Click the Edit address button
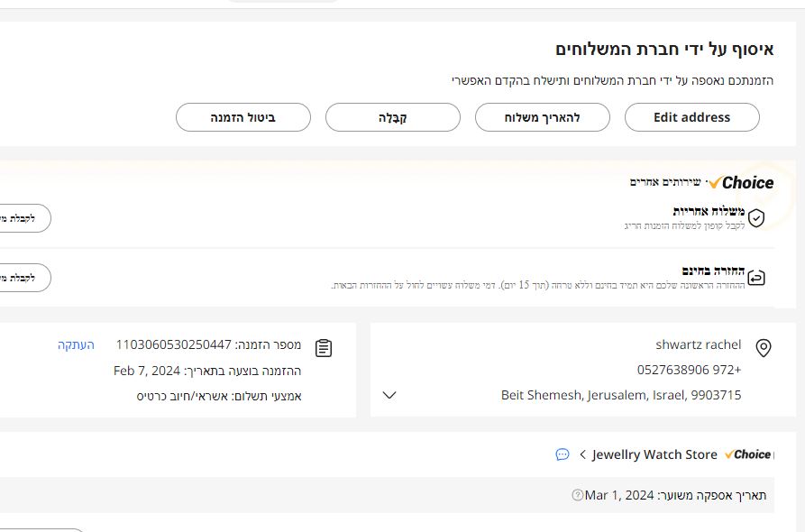 692,117
